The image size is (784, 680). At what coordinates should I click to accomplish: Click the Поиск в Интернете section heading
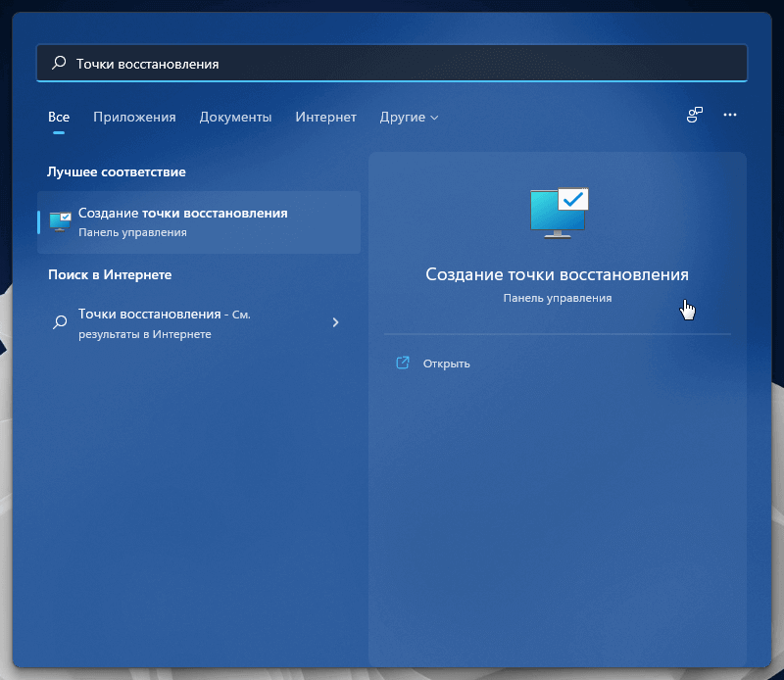(110, 275)
